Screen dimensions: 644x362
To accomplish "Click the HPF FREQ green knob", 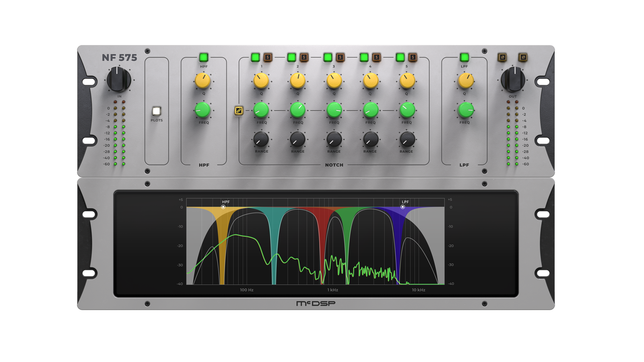I will pyautogui.click(x=203, y=110).
